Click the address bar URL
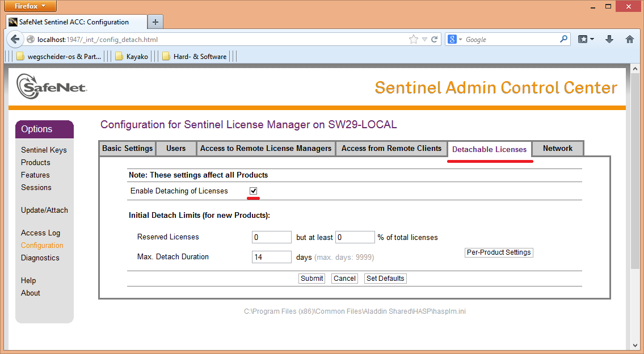Image resolution: width=644 pixels, height=354 pixels. coord(98,39)
